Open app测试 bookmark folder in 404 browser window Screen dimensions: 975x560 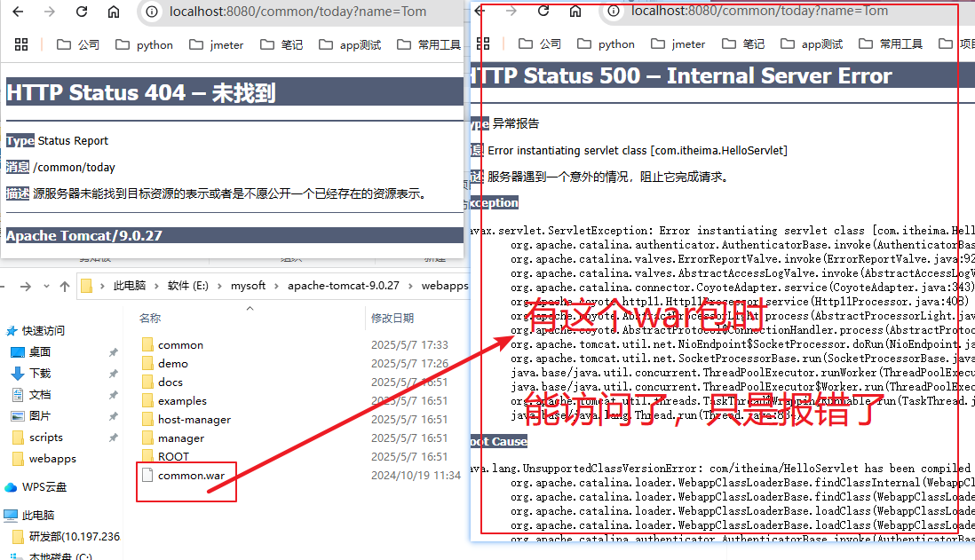tap(350, 44)
